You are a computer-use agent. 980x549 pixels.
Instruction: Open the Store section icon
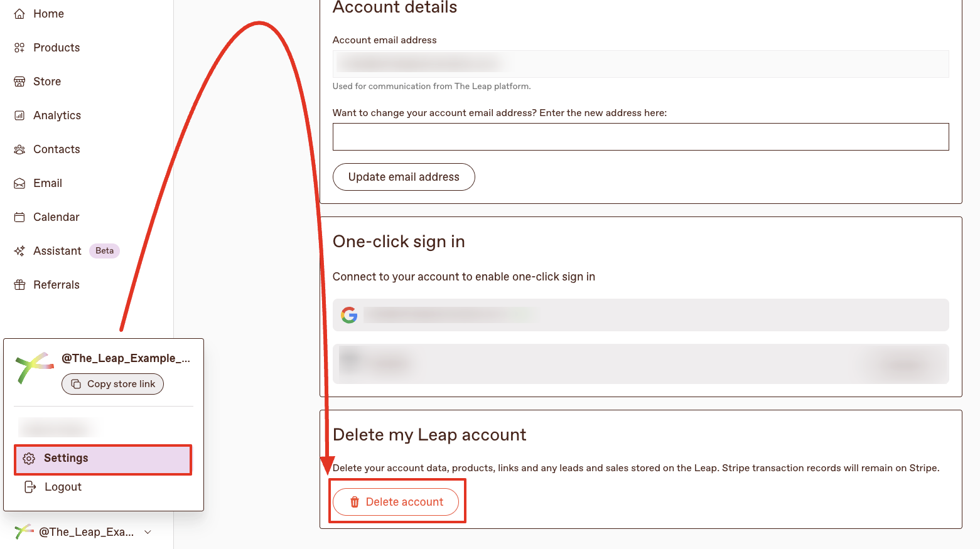tap(19, 81)
